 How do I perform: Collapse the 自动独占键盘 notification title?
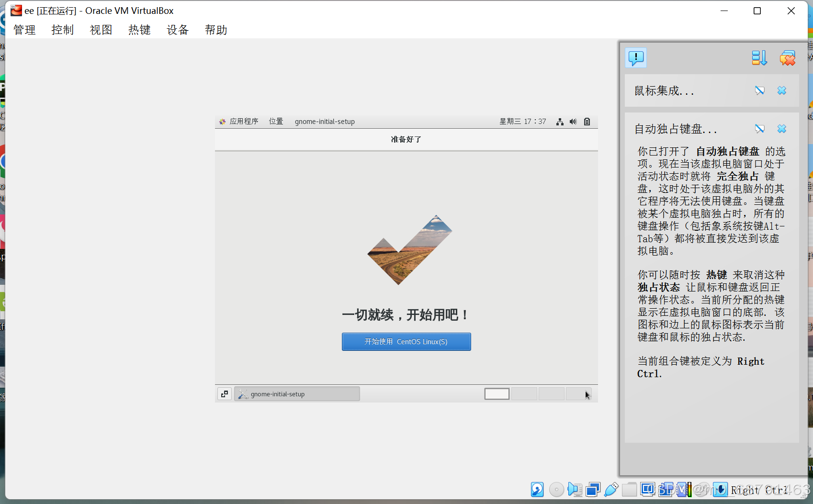point(676,129)
